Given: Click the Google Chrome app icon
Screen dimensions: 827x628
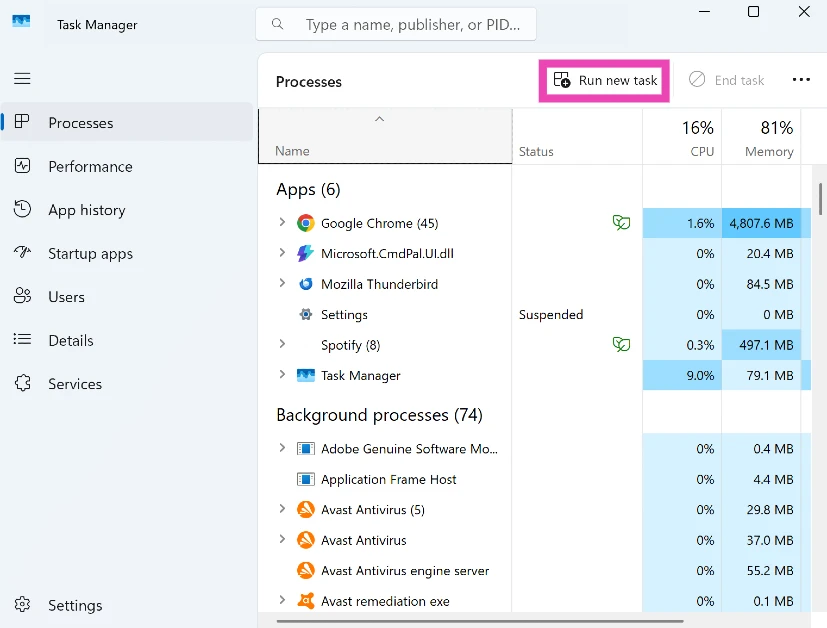Looking at the screenshot, I should tap(306, 223).
